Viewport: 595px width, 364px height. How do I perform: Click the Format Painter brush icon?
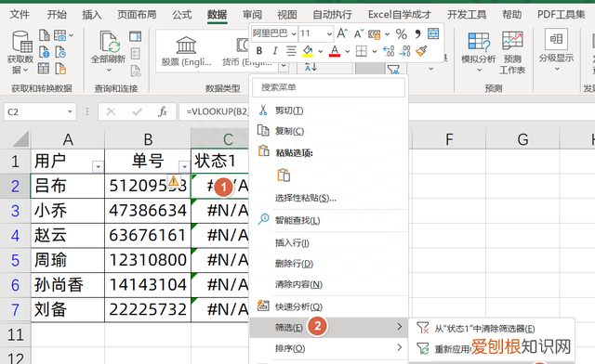point(421,50)
